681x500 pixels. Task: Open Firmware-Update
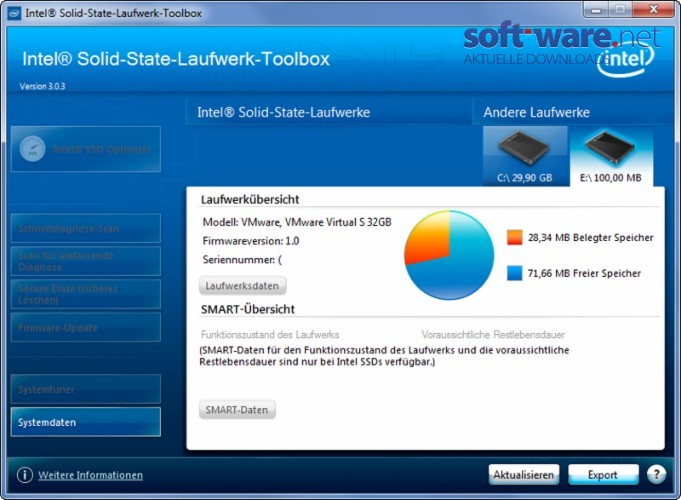[86, 327]
